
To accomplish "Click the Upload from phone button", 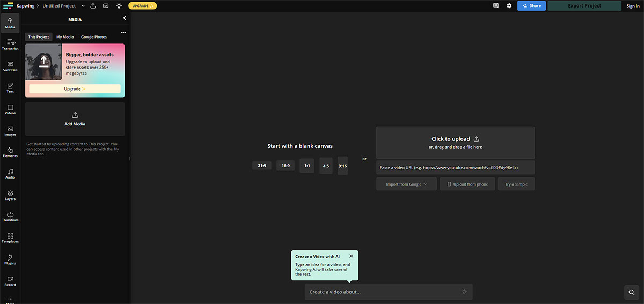I will click(467, 184).
